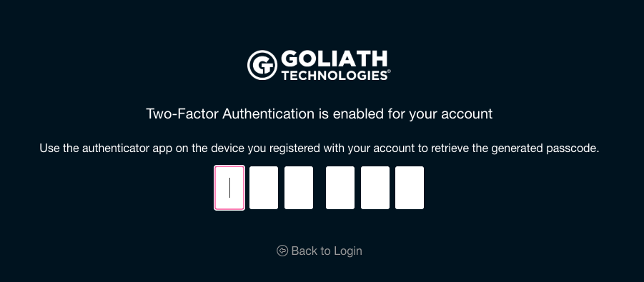This screenshot has width=644, height=282.
Task: Activate the third passcode digit box
Action: click(x=299, y=188)
